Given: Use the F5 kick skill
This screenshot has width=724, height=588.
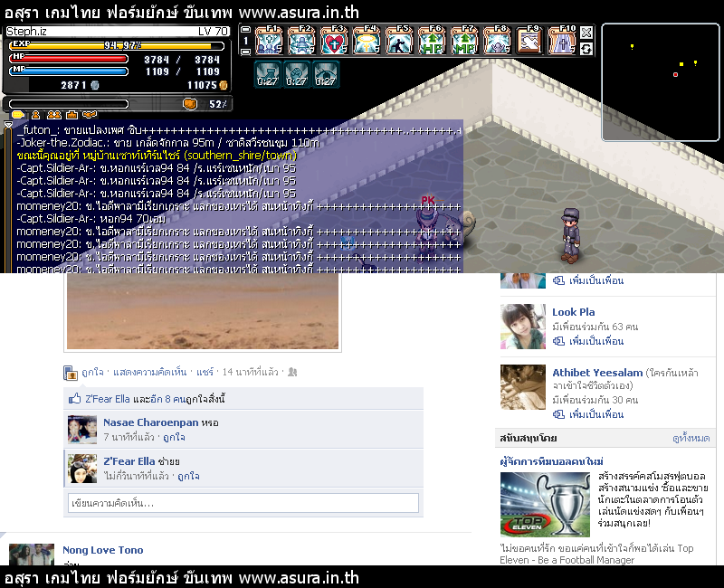Looking at the screenshot, I should click(398, 41).
